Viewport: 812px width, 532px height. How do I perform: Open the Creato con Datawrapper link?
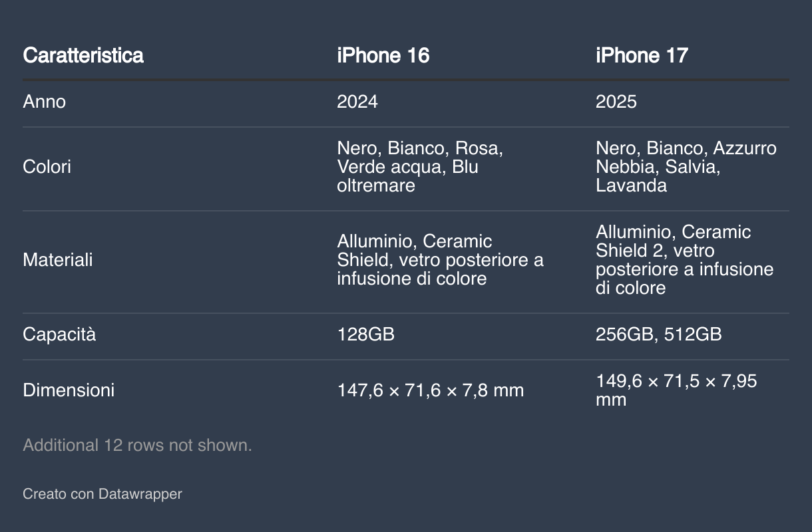point(102,494)
